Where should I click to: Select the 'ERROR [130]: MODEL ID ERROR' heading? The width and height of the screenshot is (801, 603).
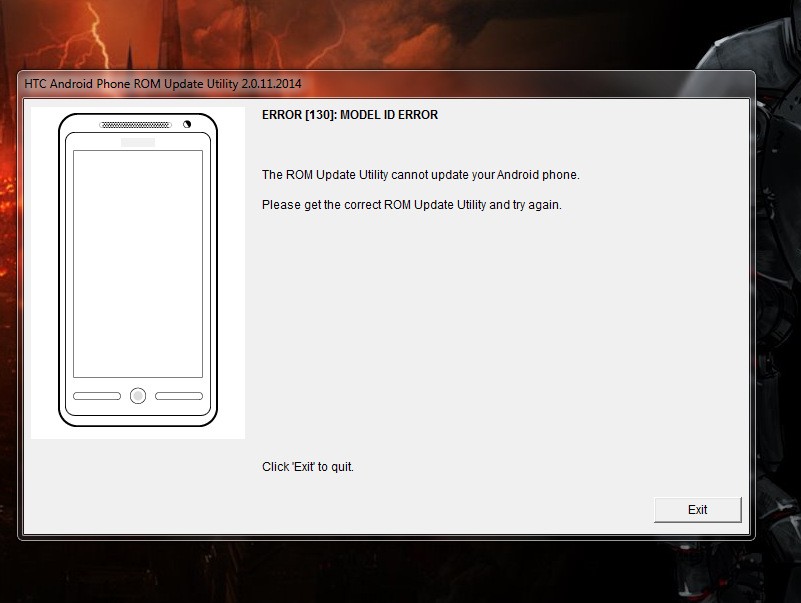(350, 115)
